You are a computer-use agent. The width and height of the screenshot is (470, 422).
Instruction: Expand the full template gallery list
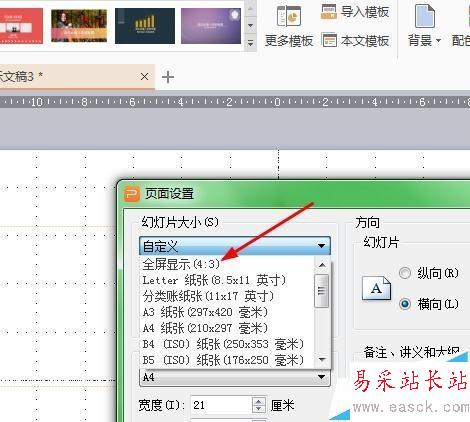[251, 43]
